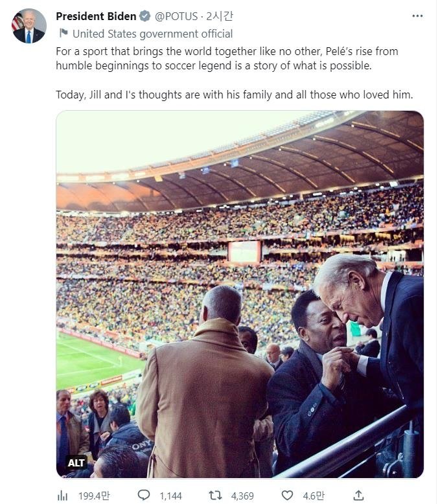Retweet using the retweet arrows icon
This screenshot has height=504, width=438.
(x=215, y=496)
